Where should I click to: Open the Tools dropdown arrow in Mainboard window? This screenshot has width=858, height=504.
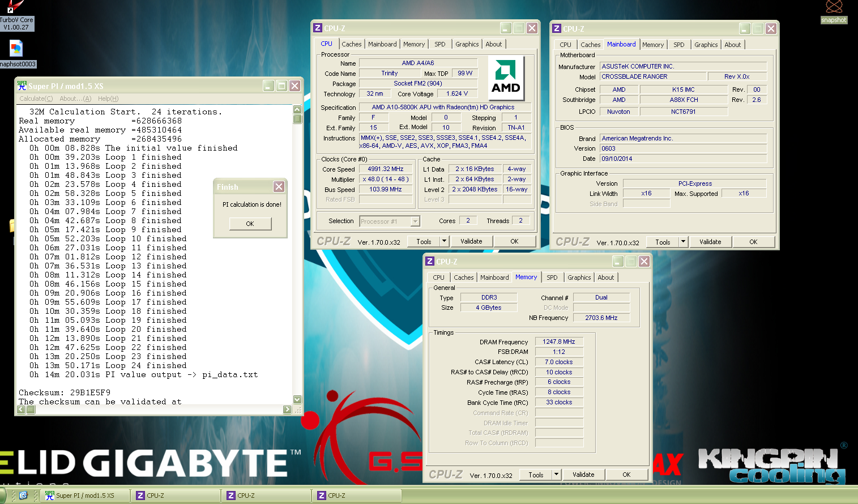tap(683, 242)
